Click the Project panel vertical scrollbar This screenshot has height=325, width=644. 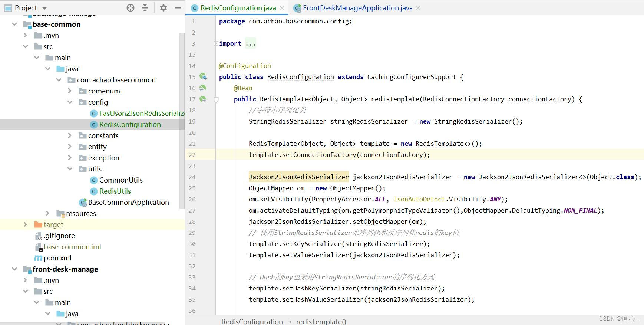tap(182, 121)
